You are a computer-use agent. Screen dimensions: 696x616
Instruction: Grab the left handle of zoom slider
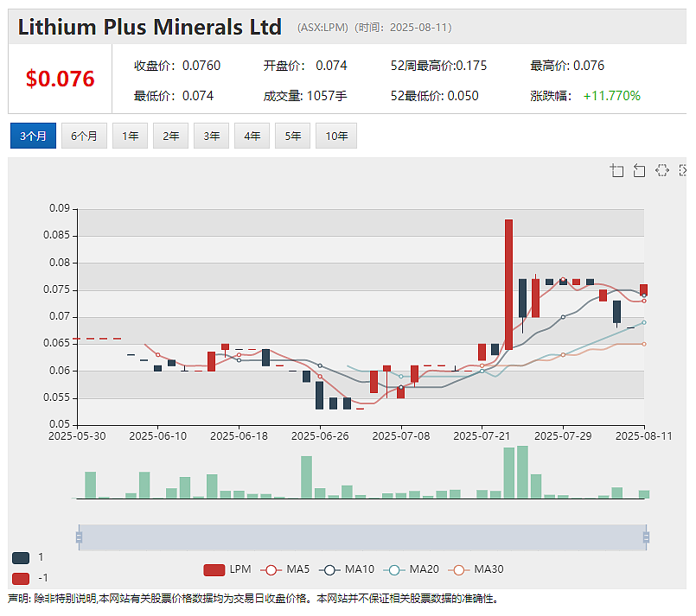(79, 537)
